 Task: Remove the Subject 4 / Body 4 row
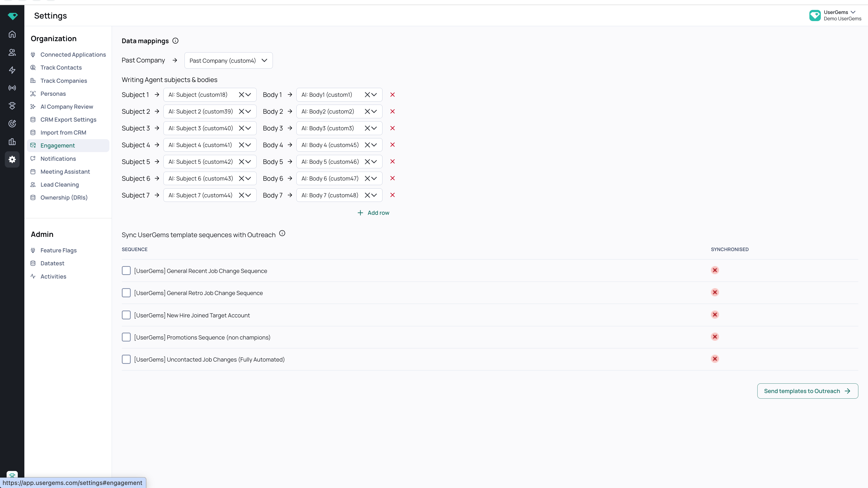(393, 145)
